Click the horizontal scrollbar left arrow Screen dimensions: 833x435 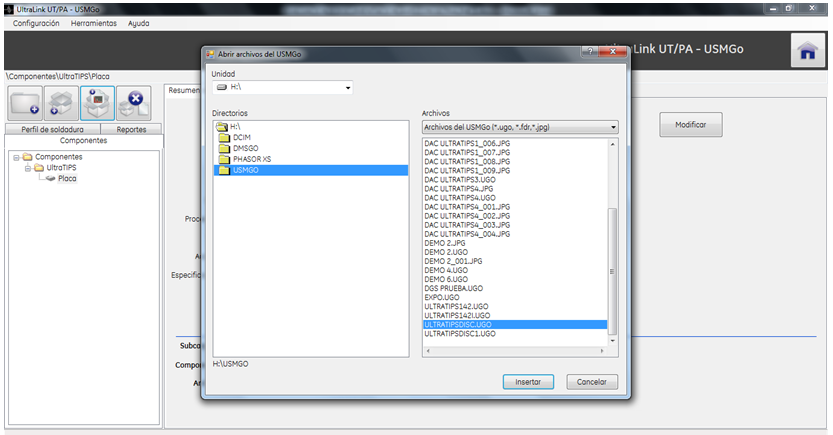pos(428,351)
